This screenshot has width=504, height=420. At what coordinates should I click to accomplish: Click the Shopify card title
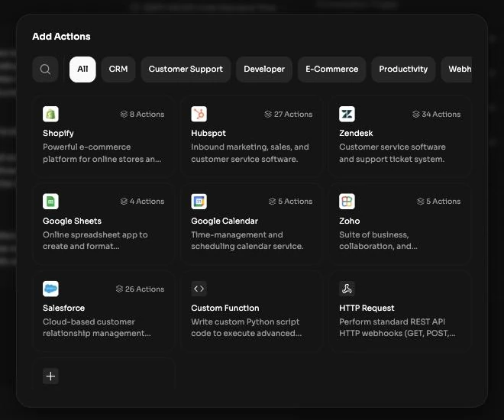[58, 133]
